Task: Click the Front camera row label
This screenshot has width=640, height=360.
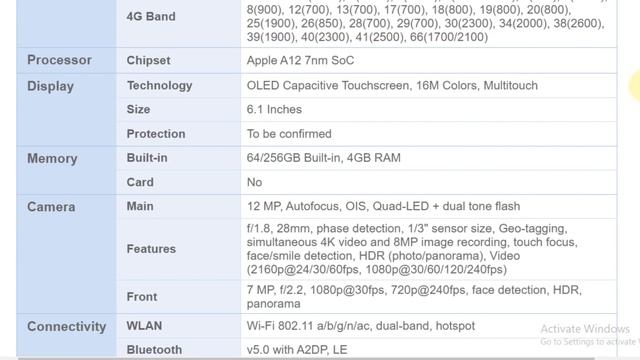Action: click(x=142, y=297)
